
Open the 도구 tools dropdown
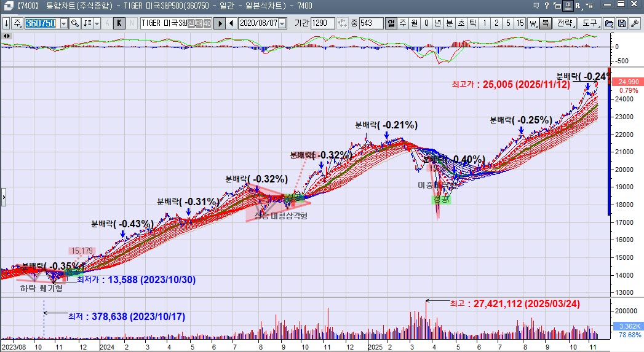click(590, 23)
